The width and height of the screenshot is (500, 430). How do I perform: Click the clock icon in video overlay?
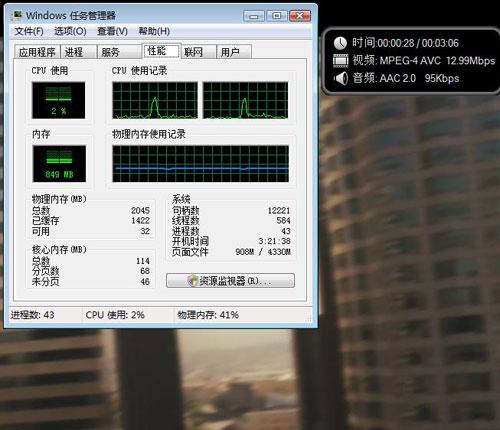340,43
